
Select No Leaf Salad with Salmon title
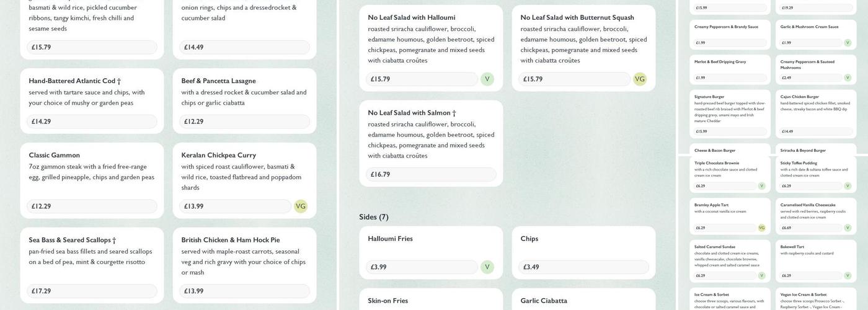click(x=412, y=113)
